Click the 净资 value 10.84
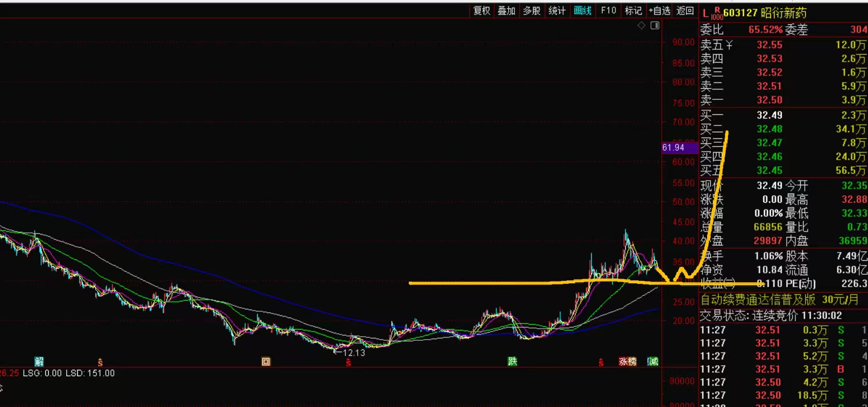The height and width of the screenshot is (407, 868). pyautogui.click(x=770, y=270)
